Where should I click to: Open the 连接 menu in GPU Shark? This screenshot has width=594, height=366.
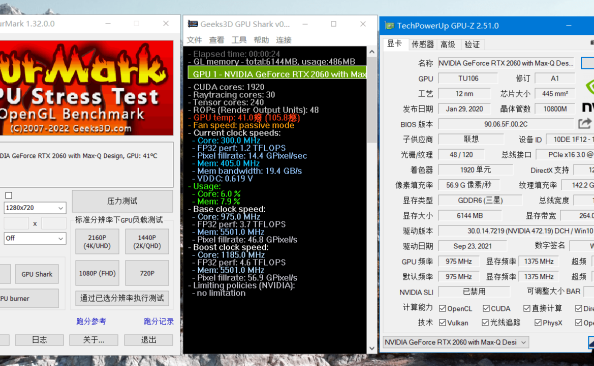pyautogui.click(x=284, y=40)
